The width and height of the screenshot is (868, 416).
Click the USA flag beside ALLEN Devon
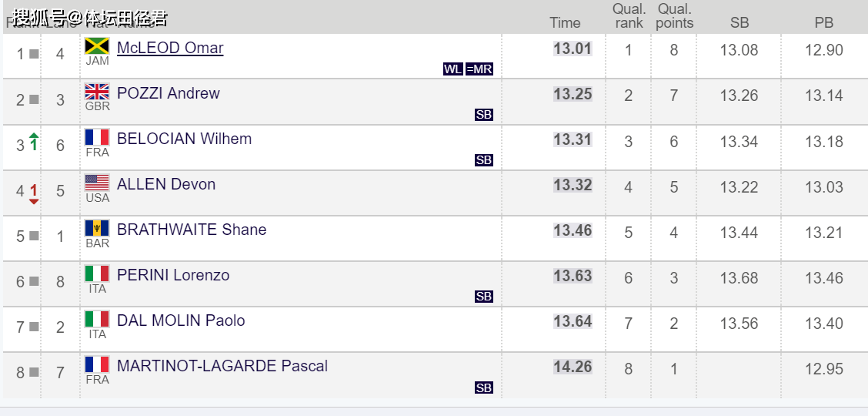pyautogui.click(x=97, y=183)
